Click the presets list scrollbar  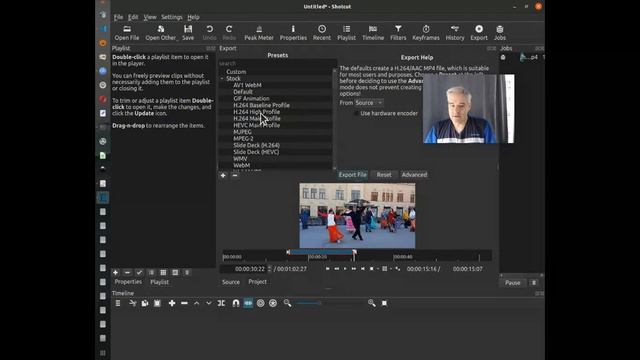[335, 118]
